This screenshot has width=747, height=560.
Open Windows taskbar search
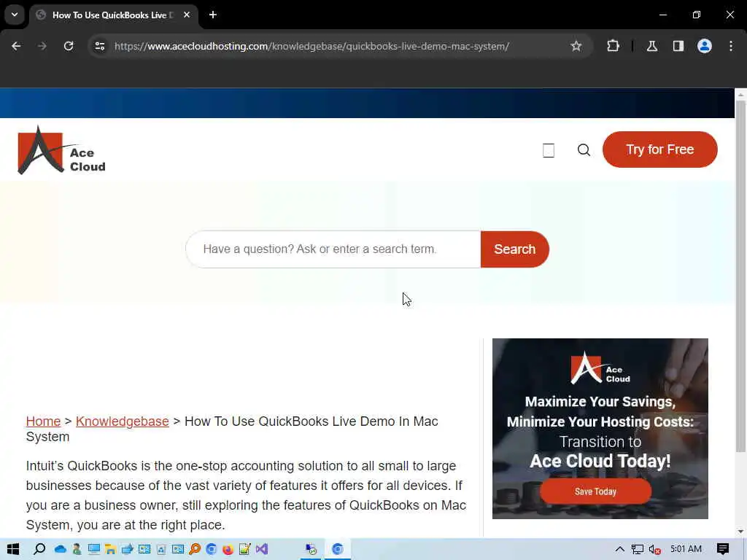coord(39,549)
